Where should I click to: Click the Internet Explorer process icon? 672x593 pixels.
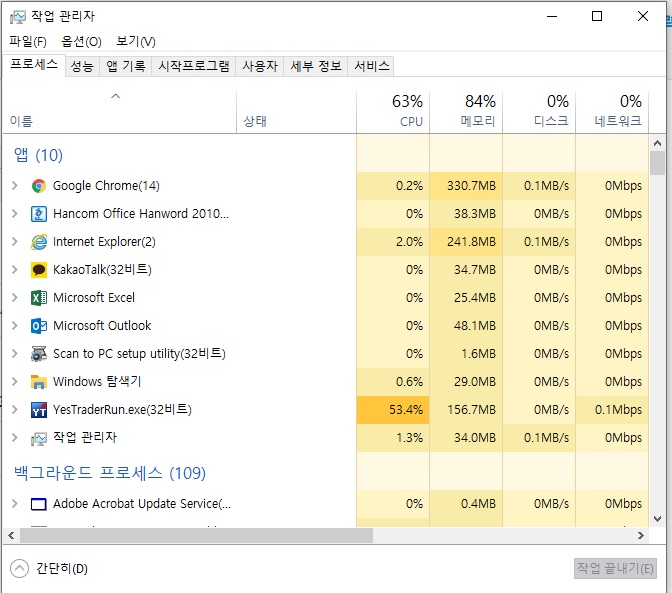click(x=39, y=241)
